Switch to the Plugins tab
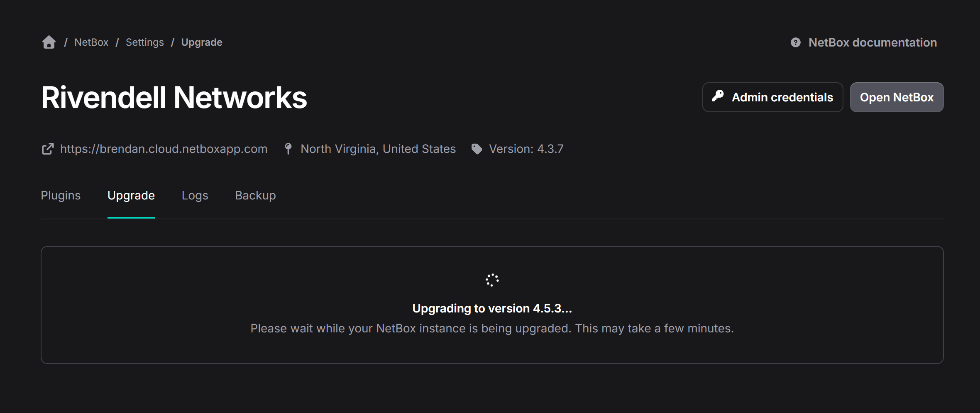 pos(61,195)
